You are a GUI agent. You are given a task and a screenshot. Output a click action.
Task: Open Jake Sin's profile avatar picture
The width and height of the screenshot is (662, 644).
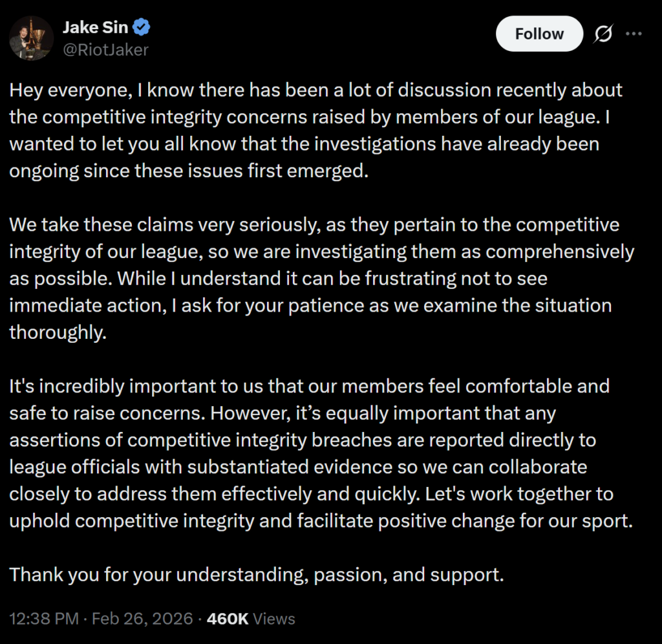30,37
